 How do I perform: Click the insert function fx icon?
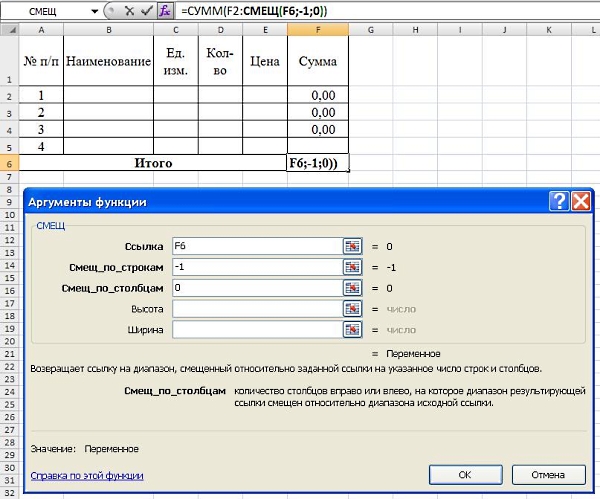coord(166,10)
